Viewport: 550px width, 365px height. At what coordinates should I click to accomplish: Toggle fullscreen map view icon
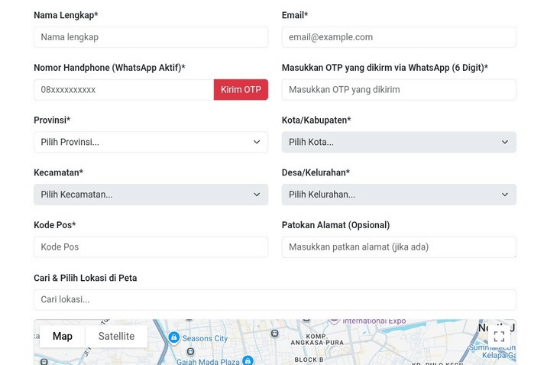tap(499, 337)
